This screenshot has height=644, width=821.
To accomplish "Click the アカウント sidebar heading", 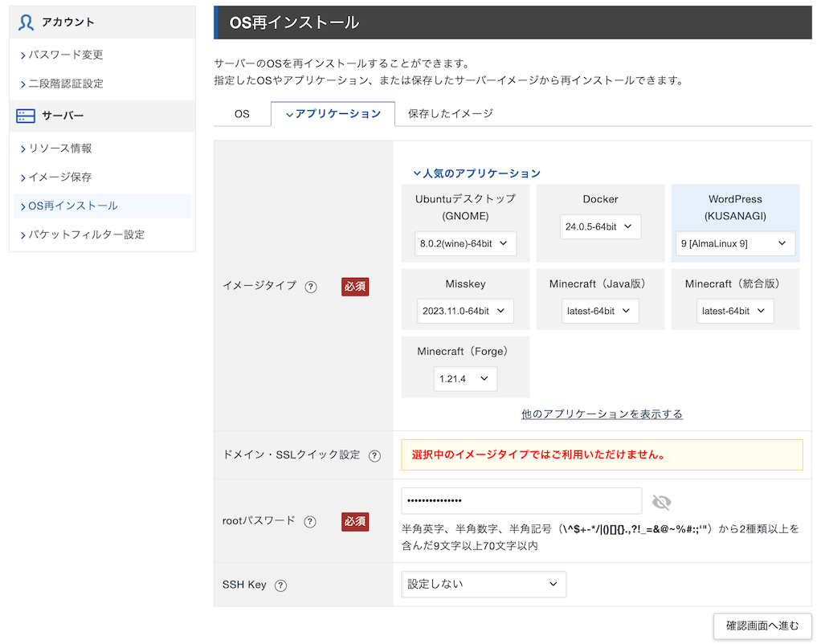I will coord(68,22).
